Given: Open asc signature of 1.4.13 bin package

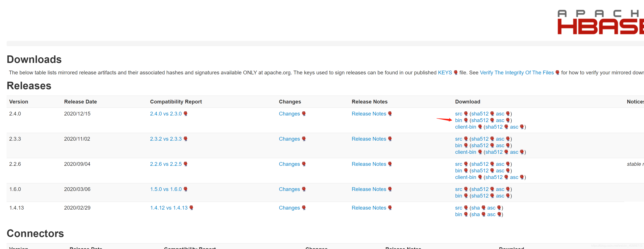Looking at the screenshot, I should 491,215.
